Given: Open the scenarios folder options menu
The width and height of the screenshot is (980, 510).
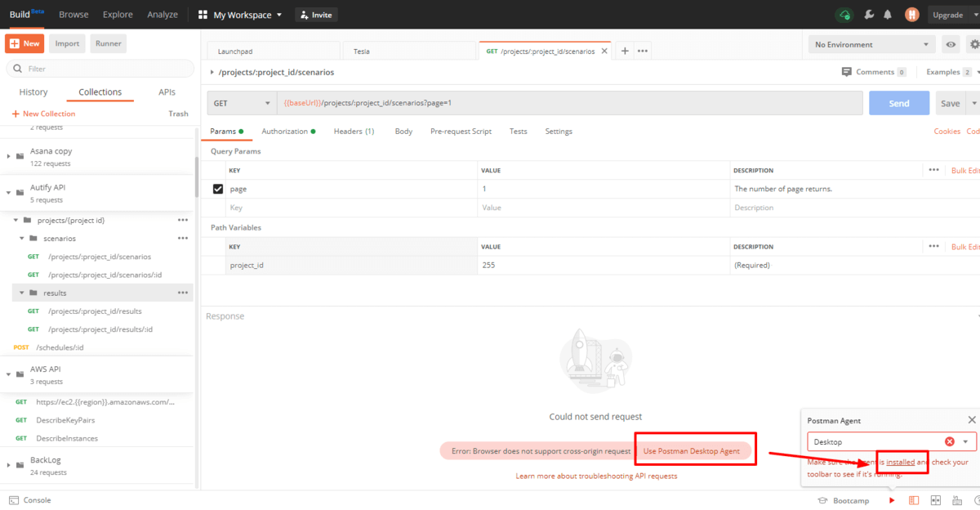Looking at the screenshot, I should (x=183, y=238).
